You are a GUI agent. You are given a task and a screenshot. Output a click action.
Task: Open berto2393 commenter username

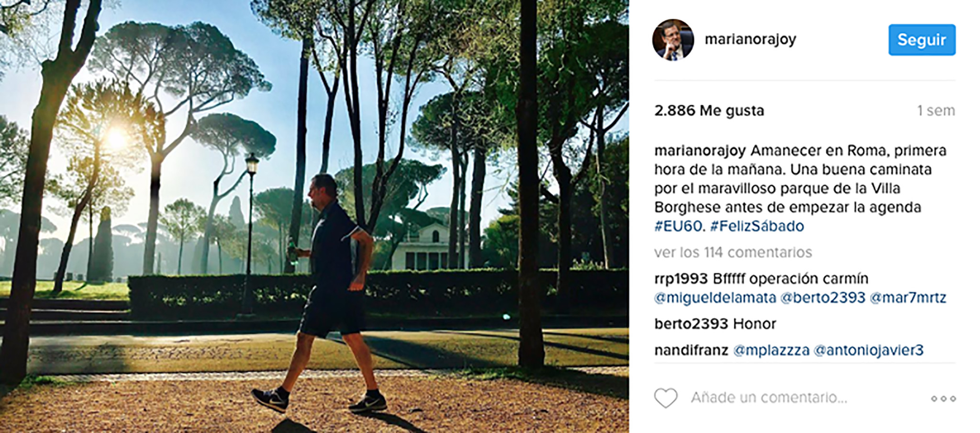(691, 324)
